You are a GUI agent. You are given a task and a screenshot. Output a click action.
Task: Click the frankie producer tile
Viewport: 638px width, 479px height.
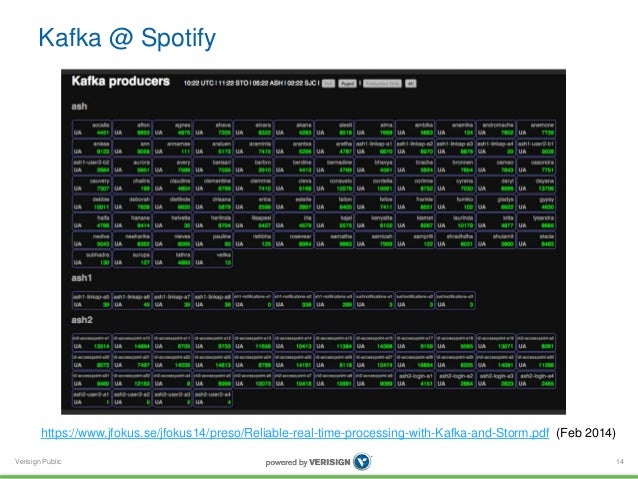click(415, 203)
